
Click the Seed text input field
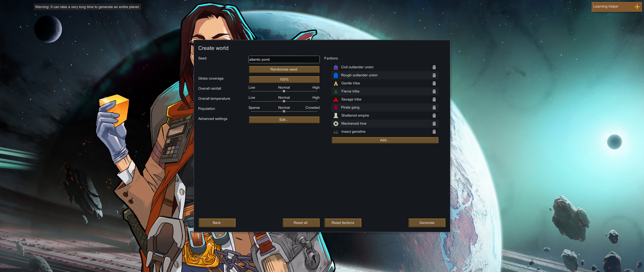[x=284, y=59]
